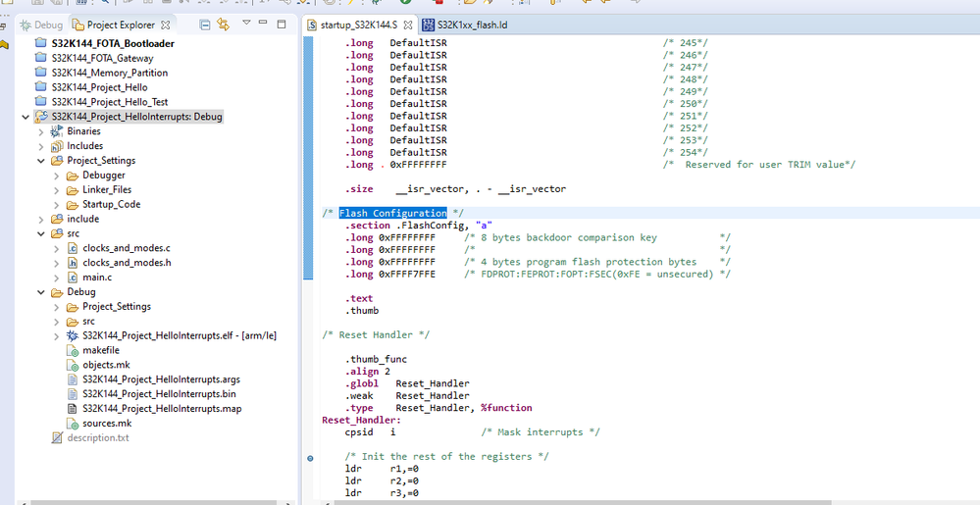Close the Project Explorer tab
Screen dimensions: 980x505
tap(166, 25)
